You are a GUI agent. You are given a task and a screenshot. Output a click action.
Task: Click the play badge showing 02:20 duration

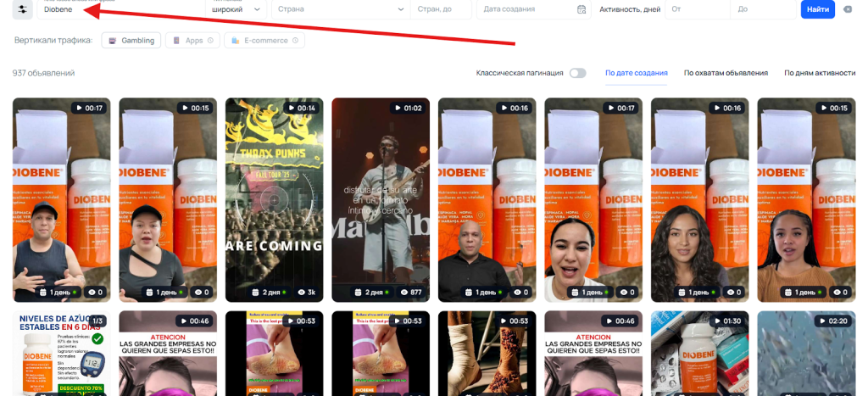click(834, 321)
